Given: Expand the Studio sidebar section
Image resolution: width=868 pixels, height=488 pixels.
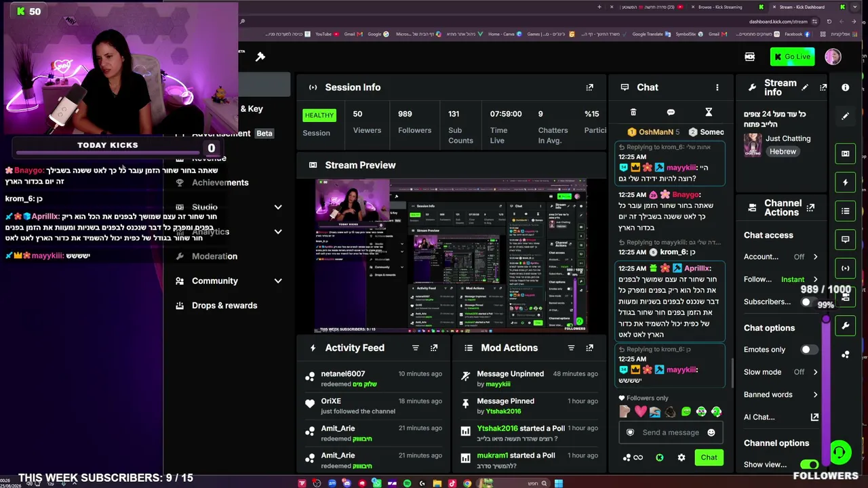Looking at the screenshot, I should [x=278, y=207].
